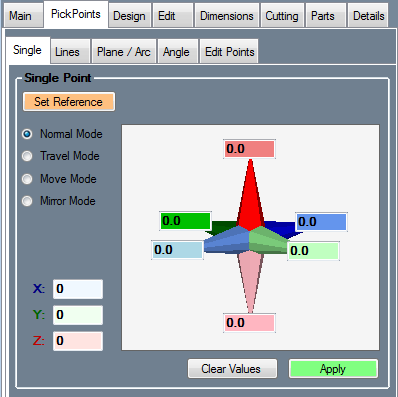Select the Single sub-tab
This screenshot has height=397, width=398.
pos(28,50)
